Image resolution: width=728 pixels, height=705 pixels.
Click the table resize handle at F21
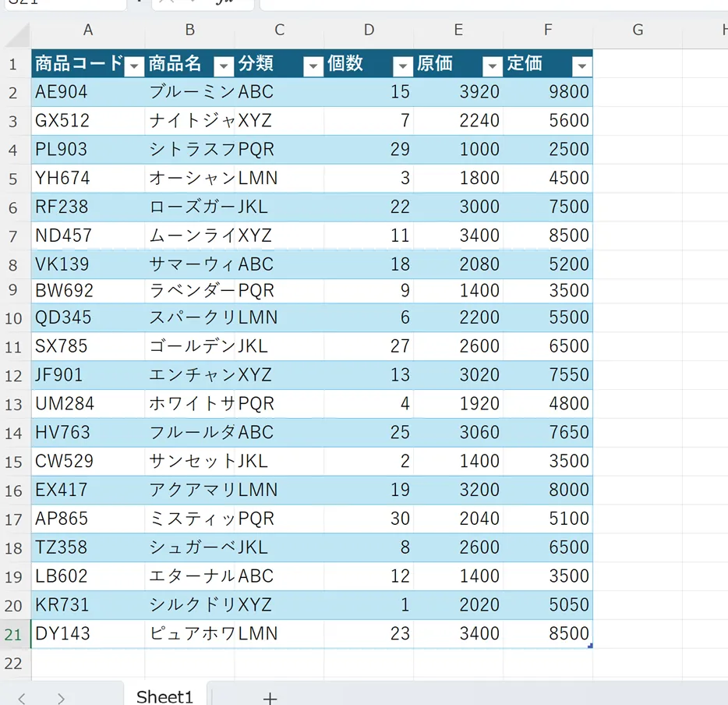tap(590, 645)
